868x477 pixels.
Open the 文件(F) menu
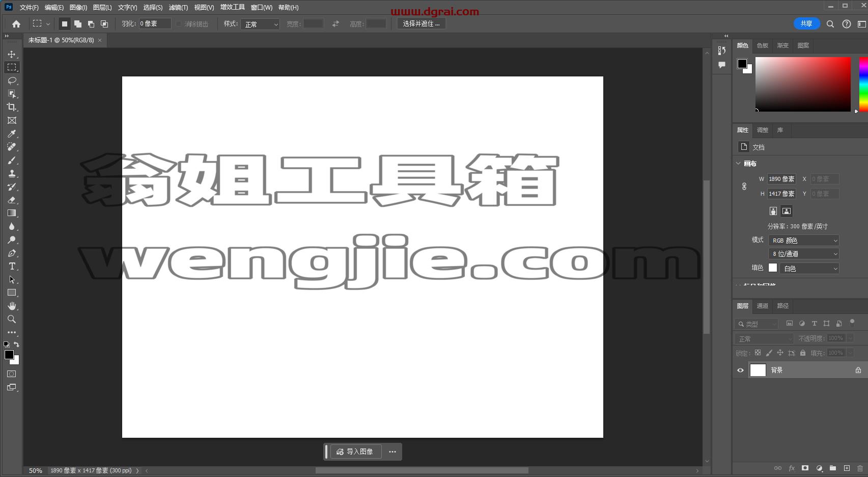pos(29,8)
